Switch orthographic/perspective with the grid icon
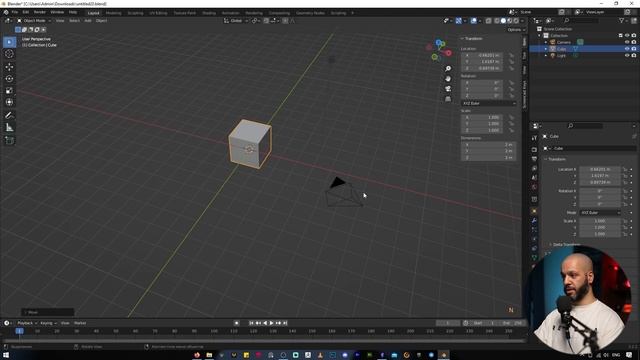The height and width of the screenshot is (360, 640). point(448,99)
